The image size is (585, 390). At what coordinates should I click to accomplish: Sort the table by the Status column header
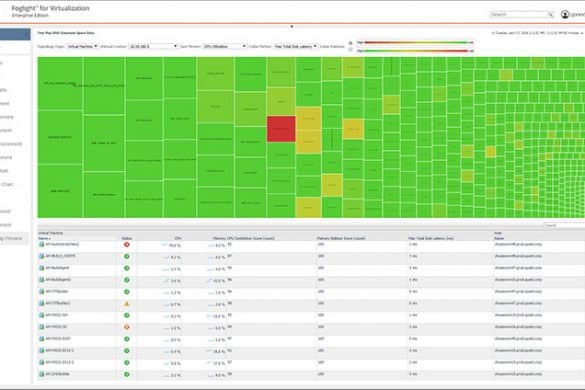(127, 238)
